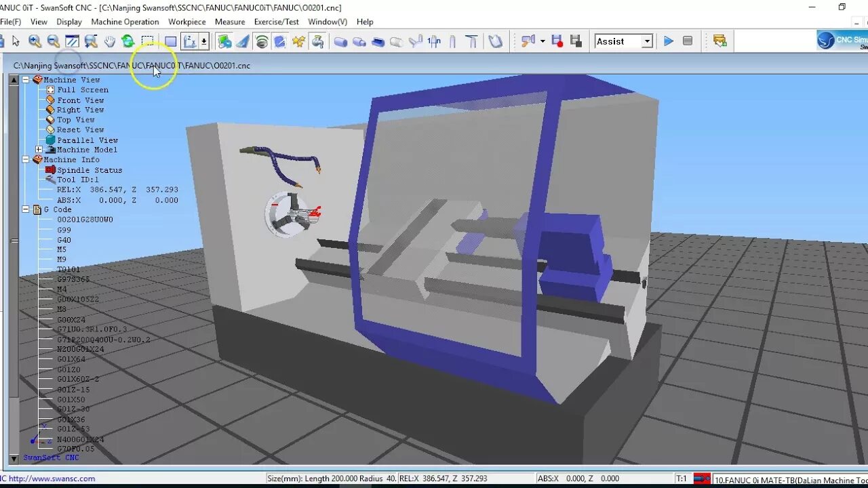
Task: Select Top View in the tree
Action: click(x=75, y=119)
